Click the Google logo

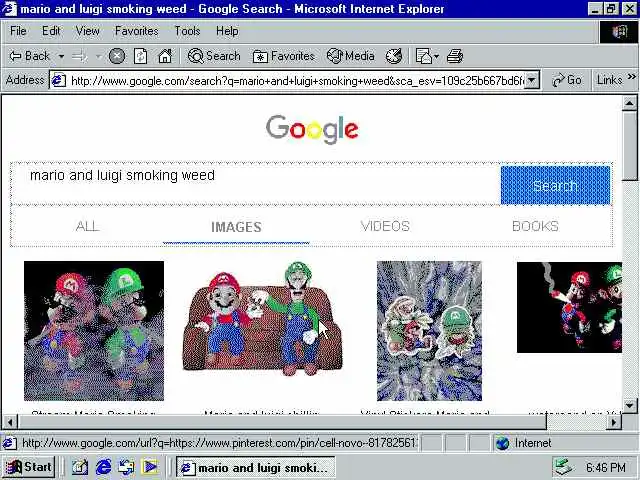click(312, 129)
